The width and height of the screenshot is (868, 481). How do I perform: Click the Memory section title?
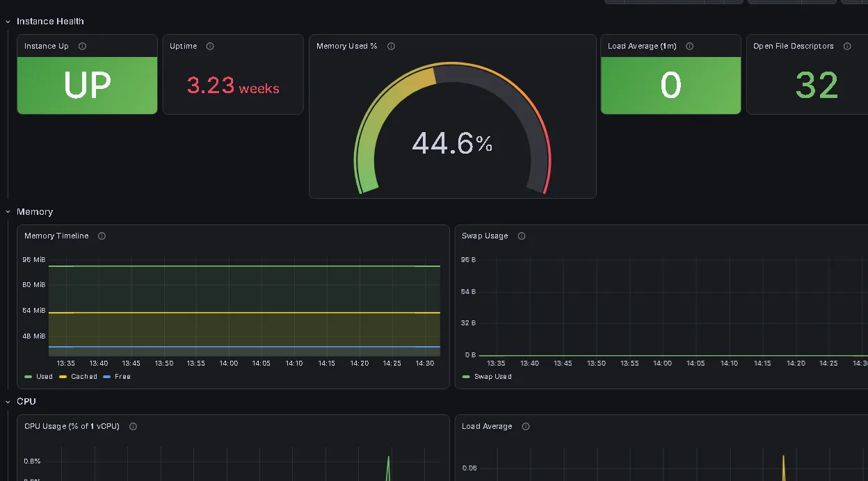point(35,212)
